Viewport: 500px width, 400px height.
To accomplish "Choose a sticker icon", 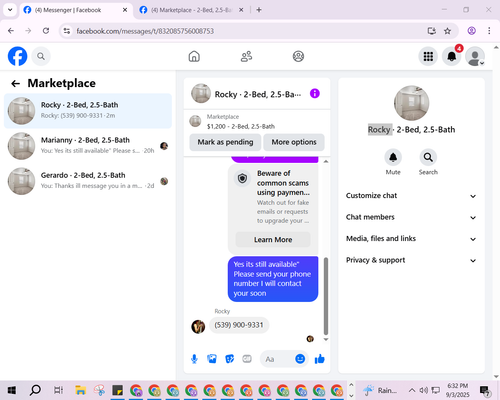I will (230, 359).
